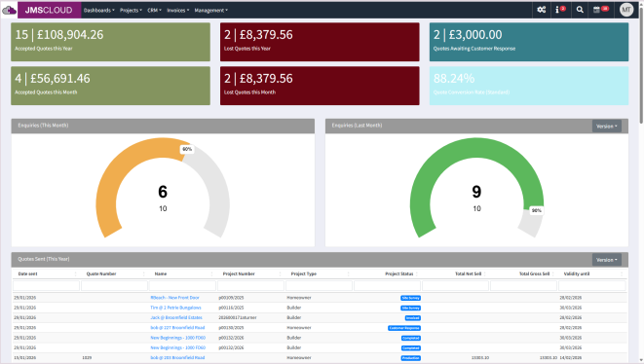This screenshot has width=644, height=364.
Task: Sort by Date sent column icon
Action: (x=75, y=273)
